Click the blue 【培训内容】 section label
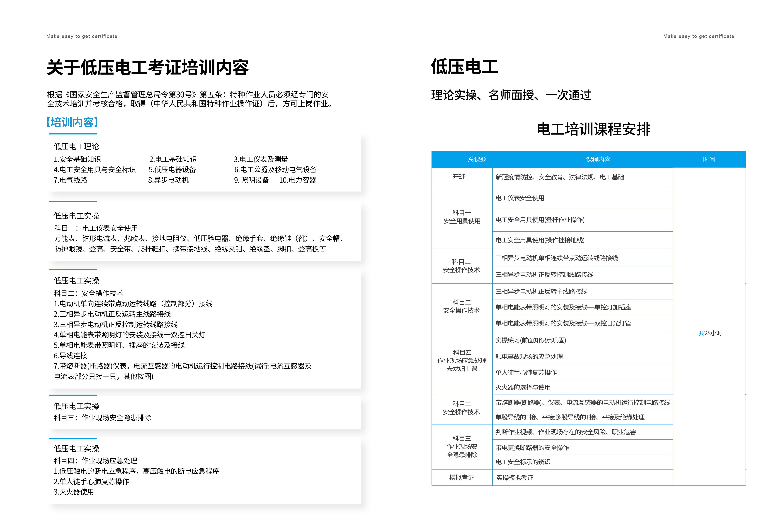This screenshot has width=781, height=532. click(x=72, y=122)
